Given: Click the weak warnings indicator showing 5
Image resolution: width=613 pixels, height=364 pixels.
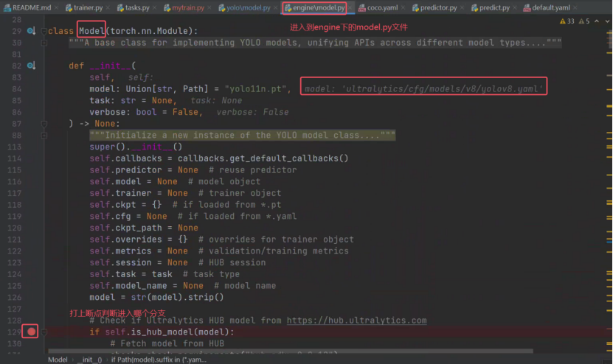Looking at the screenshot, I should pos(584,21).
